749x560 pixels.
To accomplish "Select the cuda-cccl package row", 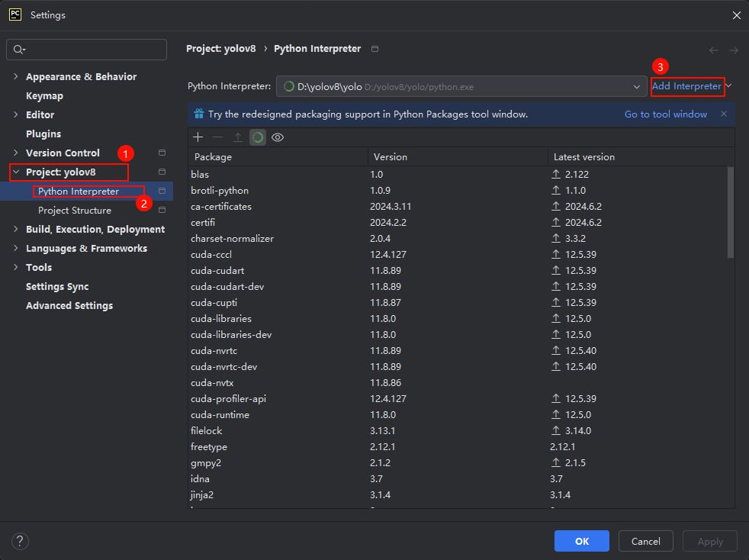I will [x=458, y=254].
